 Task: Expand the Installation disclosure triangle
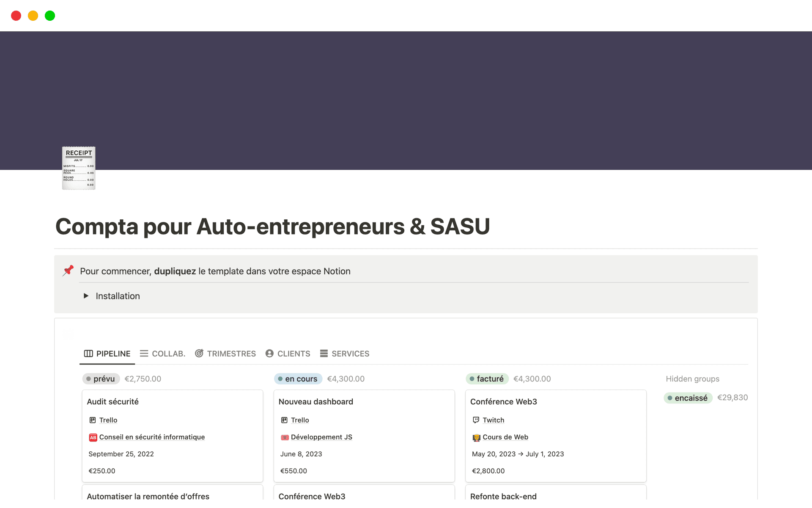pos(86,295)
